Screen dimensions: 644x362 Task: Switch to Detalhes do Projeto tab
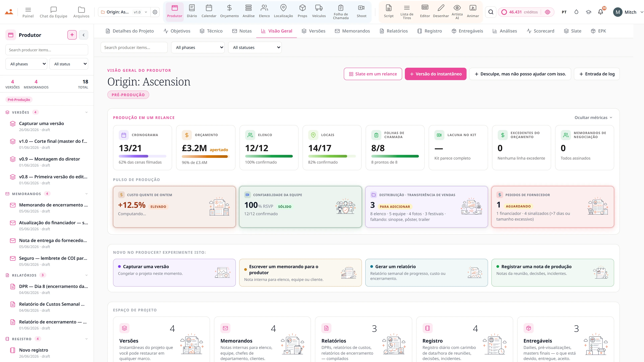point(130,31)
